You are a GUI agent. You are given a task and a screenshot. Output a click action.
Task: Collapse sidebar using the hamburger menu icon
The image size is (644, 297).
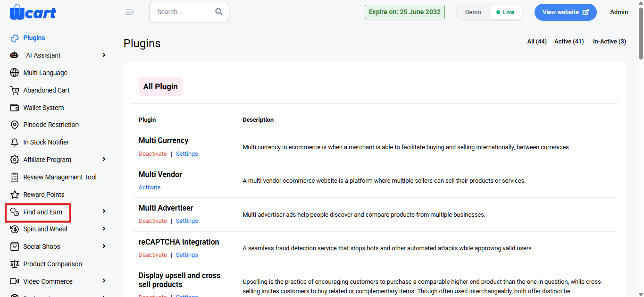click(x=130, y=12)
